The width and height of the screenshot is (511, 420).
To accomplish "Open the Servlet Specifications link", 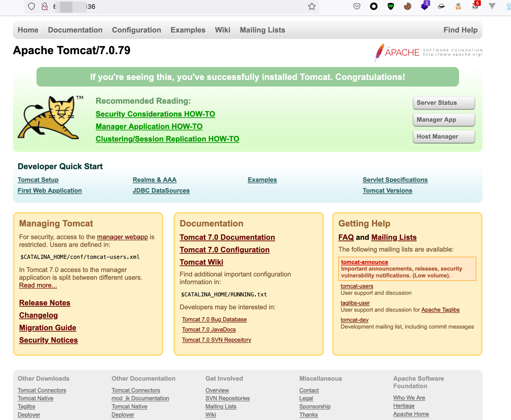I will pos(395,180).
